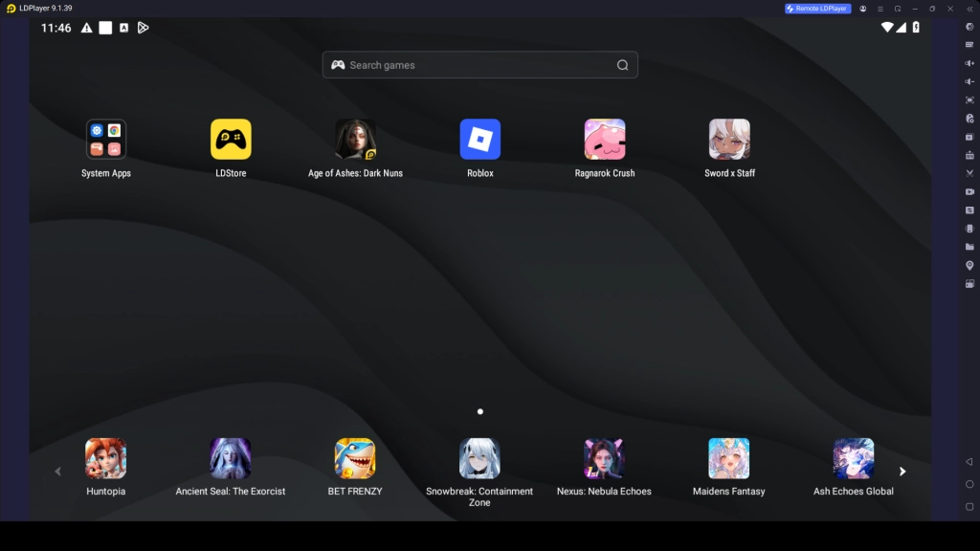Image resolution: width=980 pixels, height=551 pixels.
Task: Open Age of Ashes: Dark Nuns game
Action: pos(355,140)
